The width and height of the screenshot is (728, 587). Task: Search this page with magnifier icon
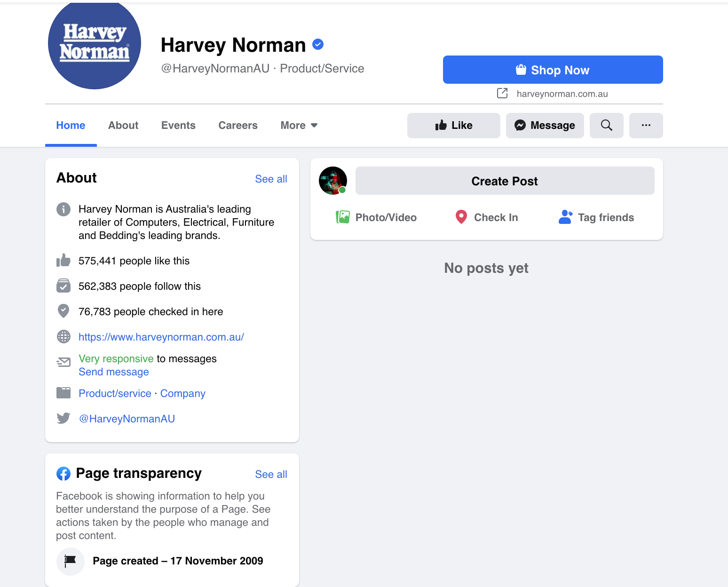607,126
